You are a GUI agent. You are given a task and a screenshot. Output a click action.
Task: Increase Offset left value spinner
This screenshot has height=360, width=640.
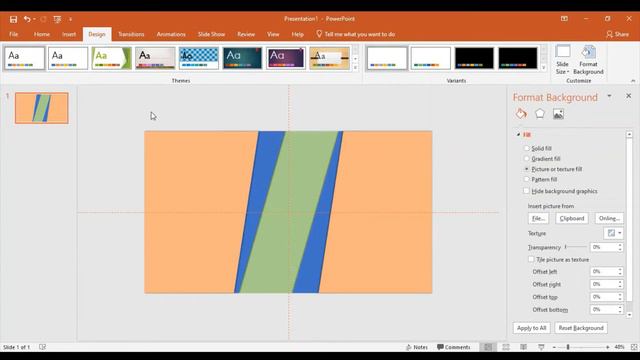point(620,269)
